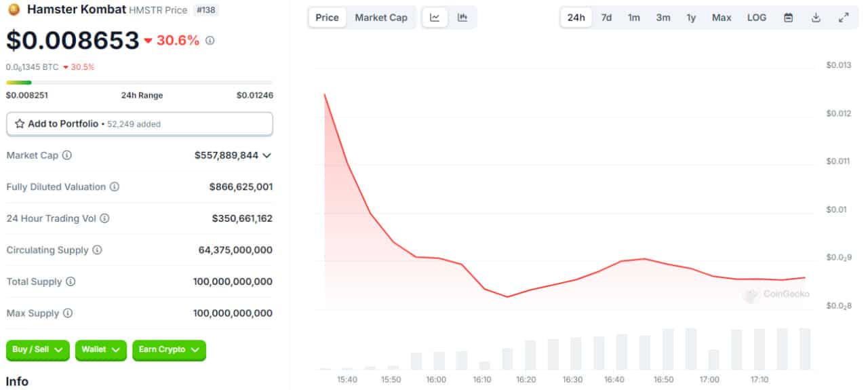This screenshot has width=868, height=390.
Task: Select the 3m time range
Action: click(663, 18)
